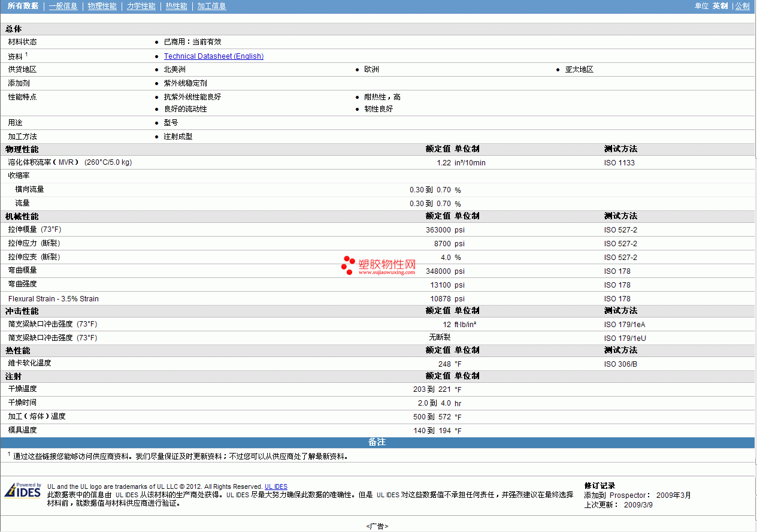Click the 亚太地区 availability entry
Viewport: 757px width, 532px height.
tap(579, 69)
